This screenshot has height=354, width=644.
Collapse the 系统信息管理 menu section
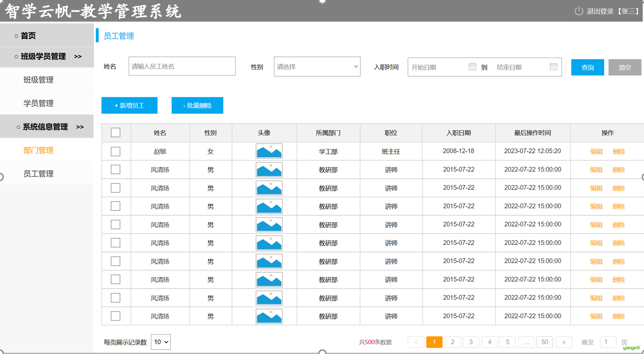click(x=47, y=127)
